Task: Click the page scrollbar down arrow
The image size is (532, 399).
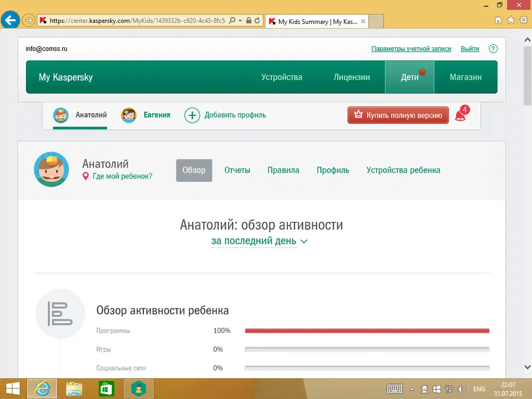Action: coord(527,367)
